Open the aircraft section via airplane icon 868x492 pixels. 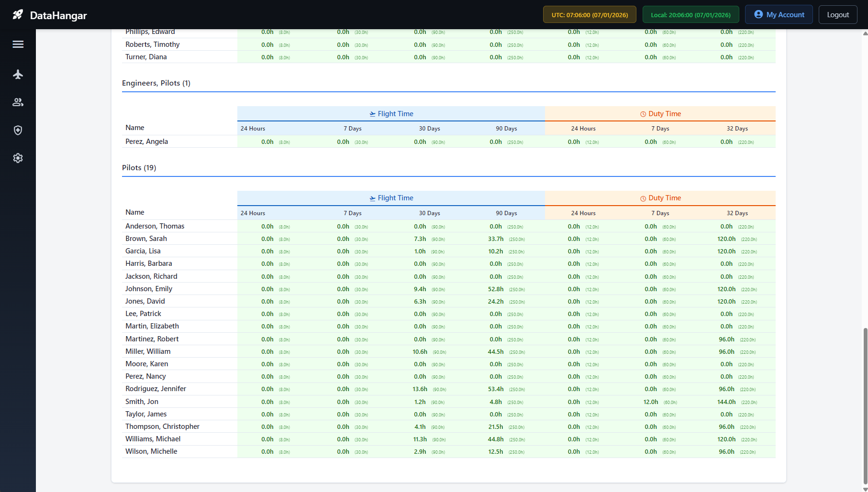(x=18, y=74)
